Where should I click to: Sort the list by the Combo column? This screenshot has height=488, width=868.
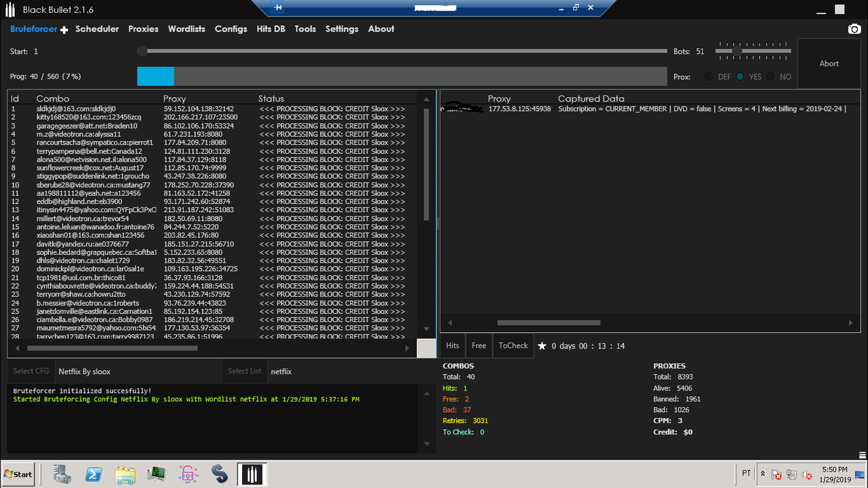[x=53, y=98]
